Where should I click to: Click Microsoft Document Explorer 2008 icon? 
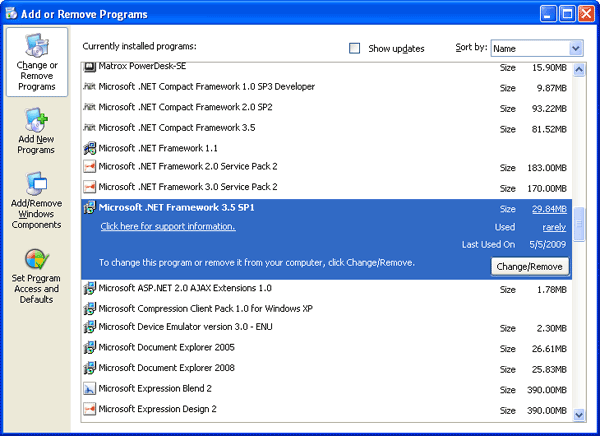pos(90,368)
